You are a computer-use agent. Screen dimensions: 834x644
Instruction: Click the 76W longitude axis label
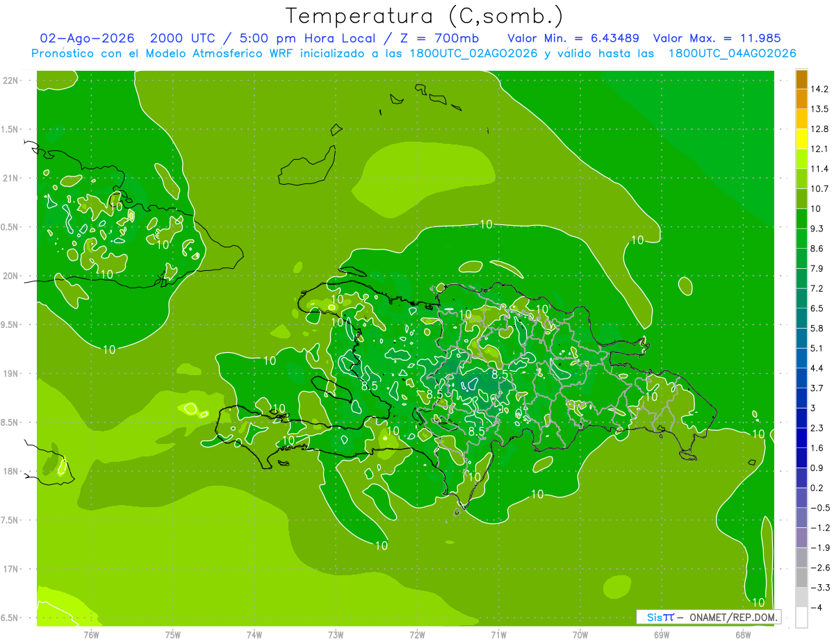91,634
